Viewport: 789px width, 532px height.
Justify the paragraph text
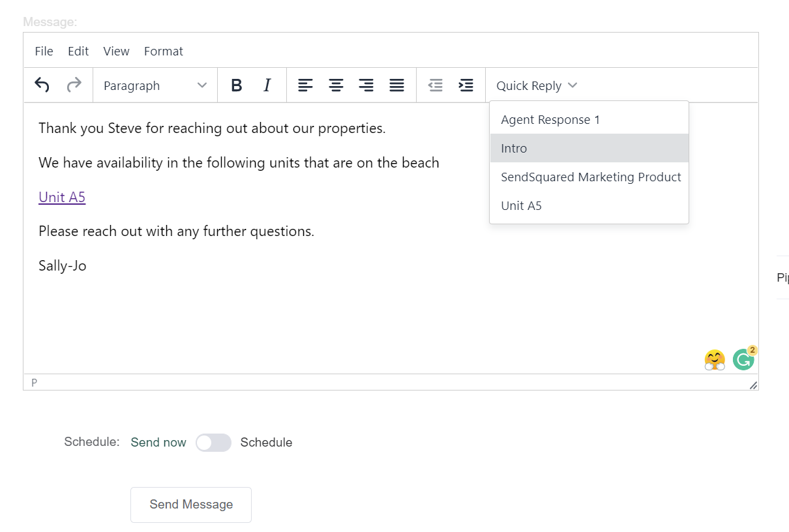(396, 85)
